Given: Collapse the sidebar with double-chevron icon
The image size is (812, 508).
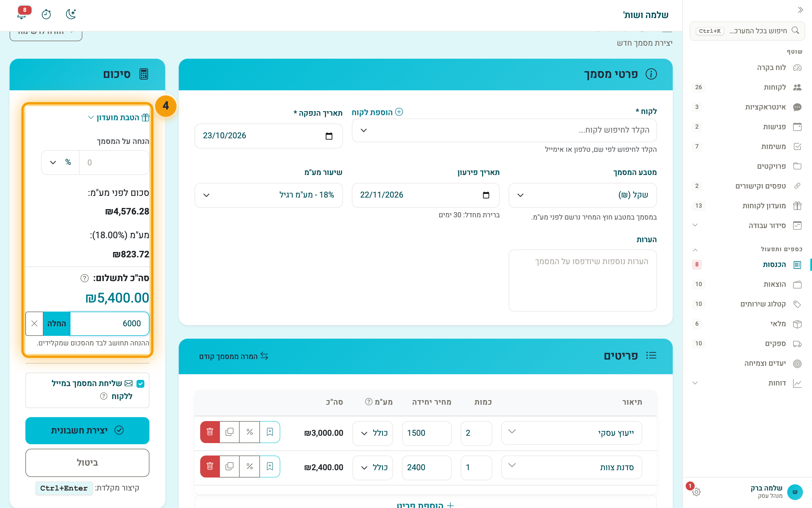Looking at the screenshot, I should pyautogui.click(x=800, y=10).
